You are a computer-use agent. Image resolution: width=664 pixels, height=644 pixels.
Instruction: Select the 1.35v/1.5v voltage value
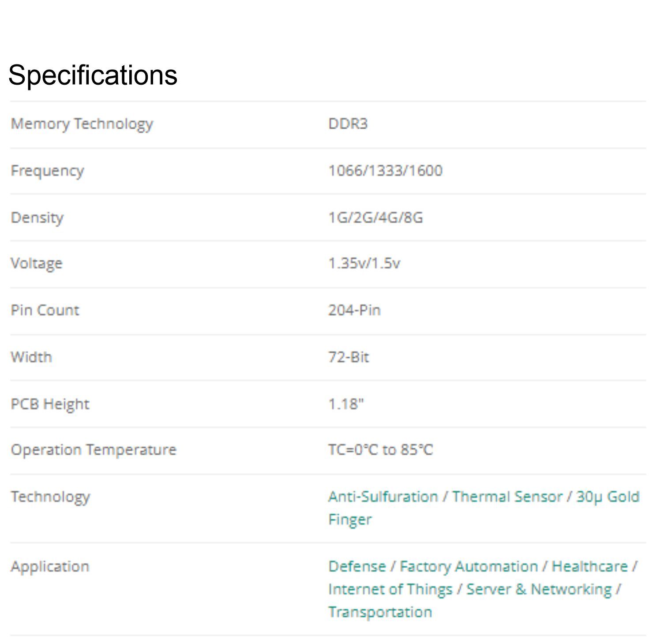coord(364,263)
